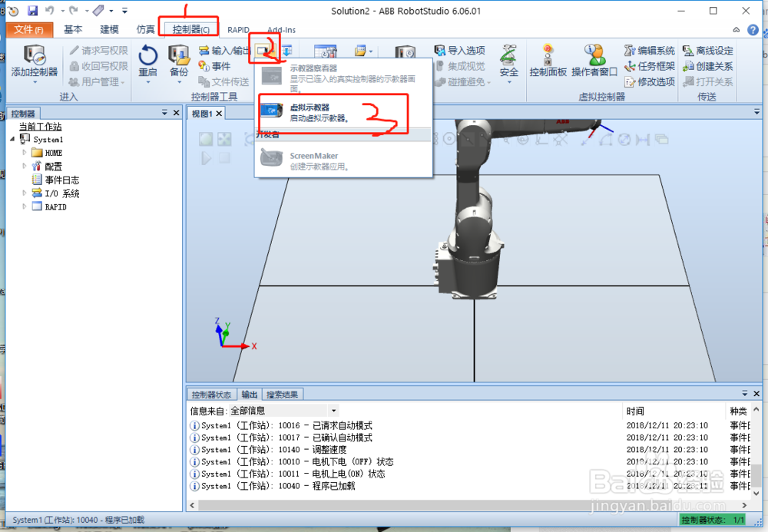Switch to the Home (基本) ribbon tab

tap(73, 29)
